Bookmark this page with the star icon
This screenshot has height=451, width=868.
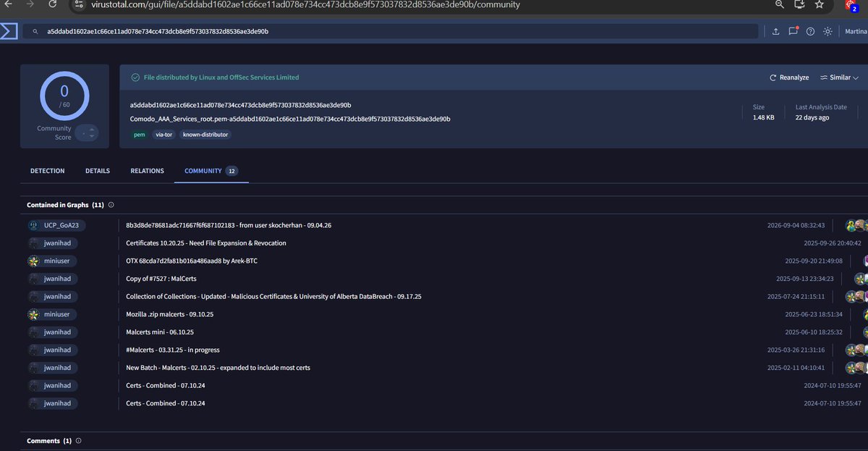(819, 4)
